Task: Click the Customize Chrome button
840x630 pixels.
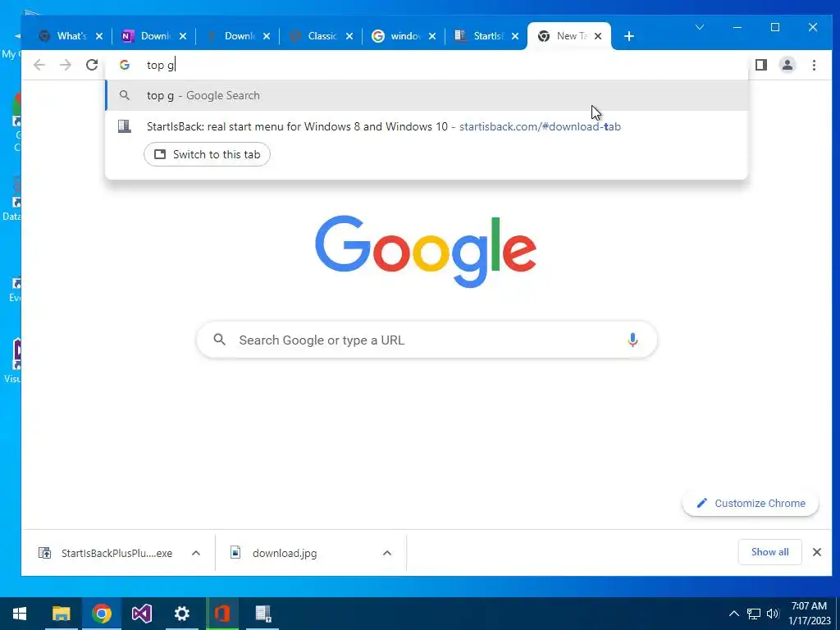Action: [751, 503]
